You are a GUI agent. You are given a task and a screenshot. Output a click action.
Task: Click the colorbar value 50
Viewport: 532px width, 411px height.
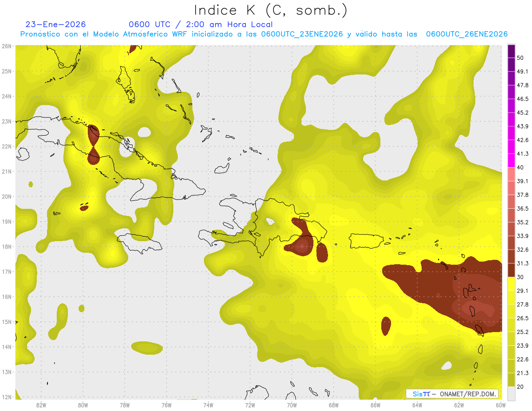click(x=520, y=58)
